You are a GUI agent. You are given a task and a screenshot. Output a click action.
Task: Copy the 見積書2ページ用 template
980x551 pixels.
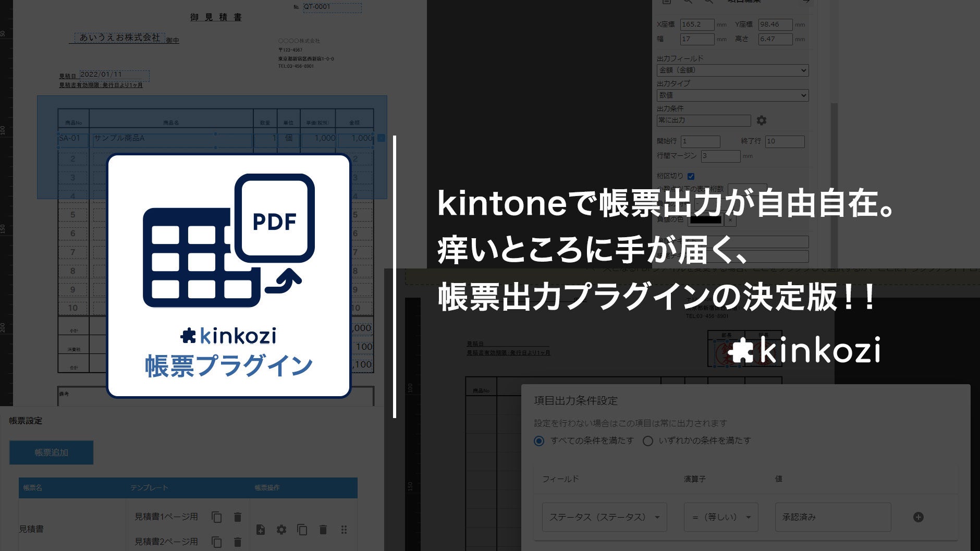(216, 542)
